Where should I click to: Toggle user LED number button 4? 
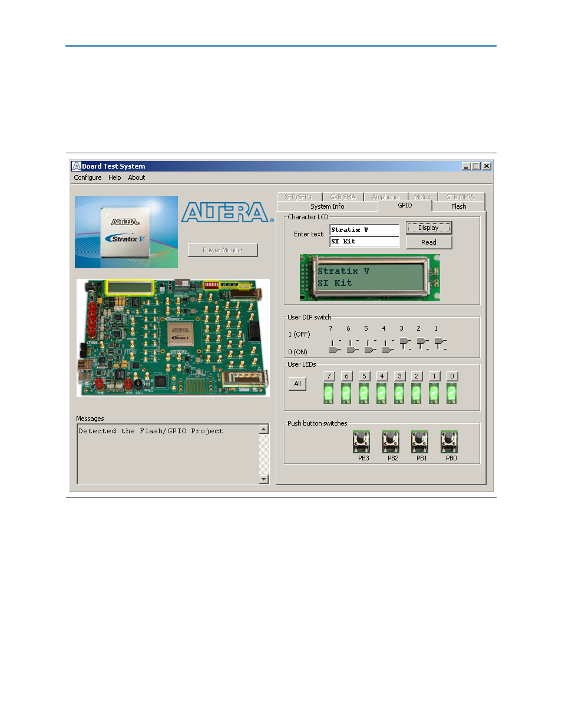[x=382, y=376]
